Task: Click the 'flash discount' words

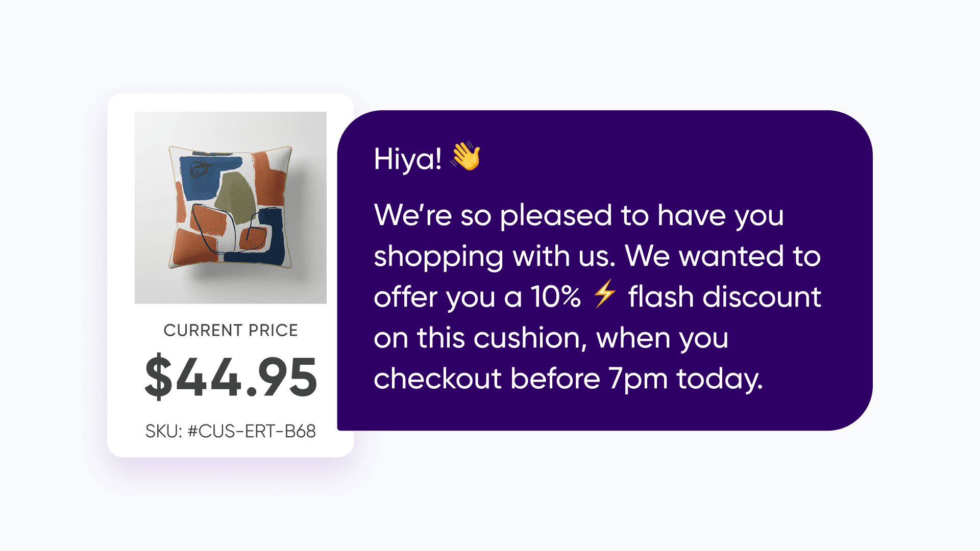Action: (x=725, y=296)
